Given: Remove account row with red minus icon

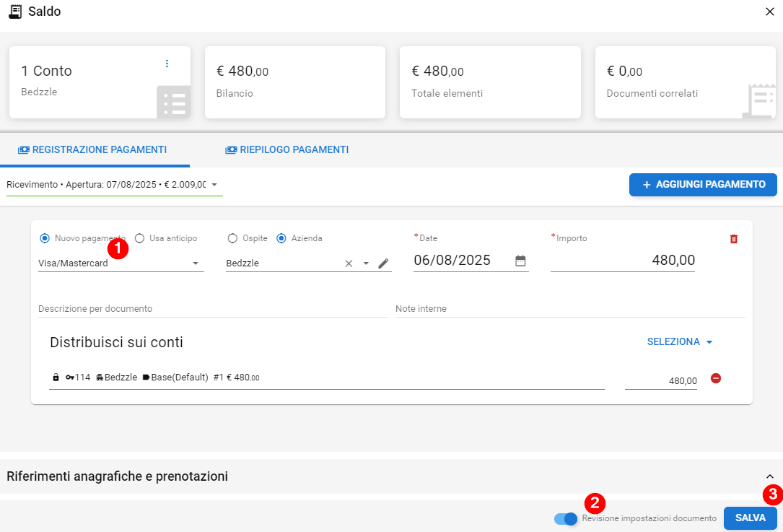Looking at the screenshot, I should 716,378.
